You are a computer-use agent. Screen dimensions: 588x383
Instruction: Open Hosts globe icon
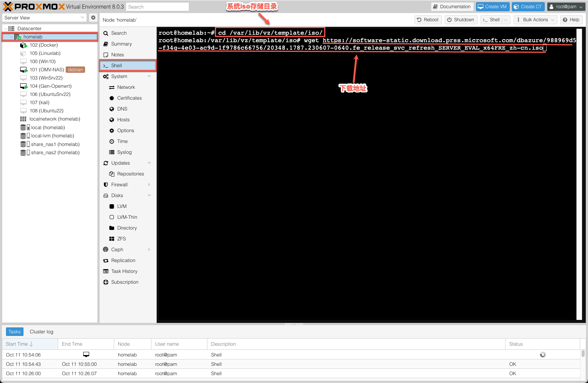coord(112,120)
